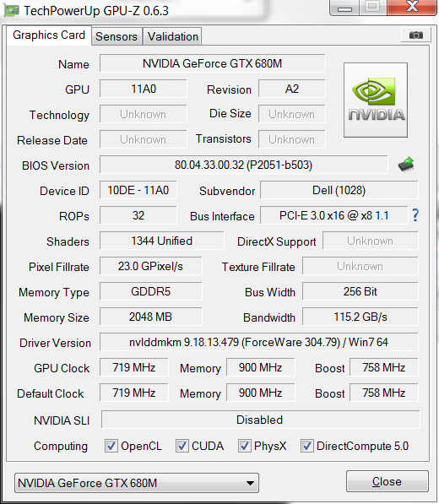Toggle the PhysX checkbox
Screen dimensions: 439x504
point(244,446)
